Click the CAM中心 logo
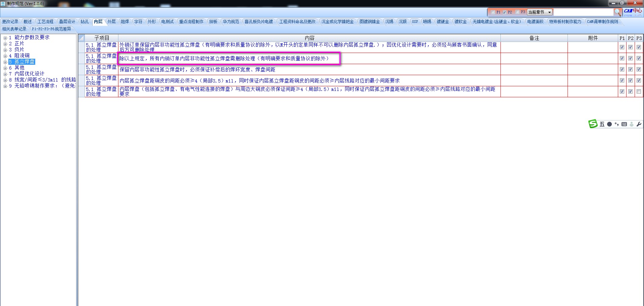This screenshot has height=306, width=644. tap(633, 11)
